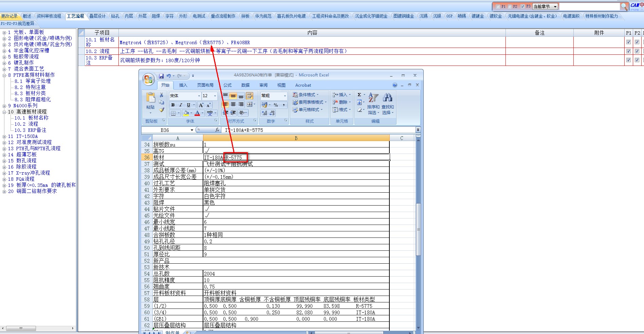644x334 pixels.
Task: Click the Increase Decimal icon
Action: (265, 113)
